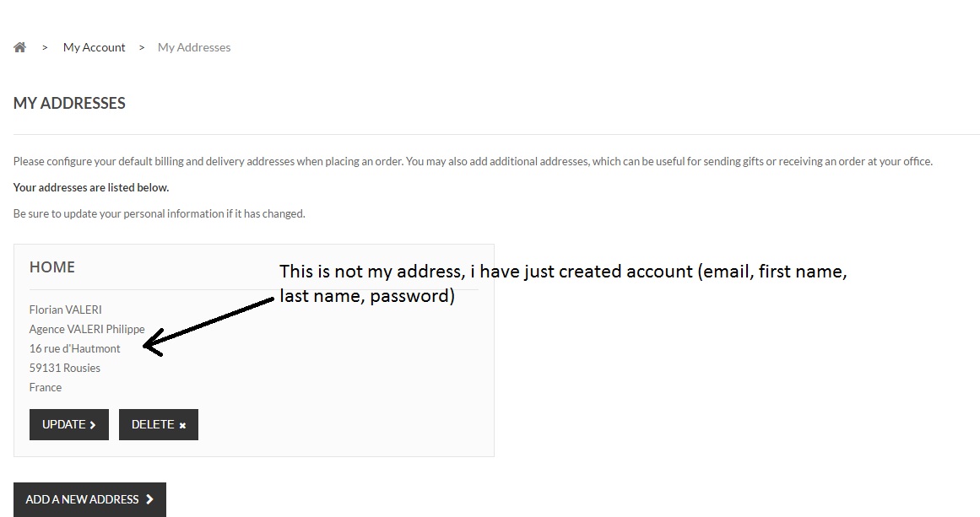This screenshot has height=517, width=980.
Task: Open the My Account breadcrumb link
Action: (x=94, y=47)
